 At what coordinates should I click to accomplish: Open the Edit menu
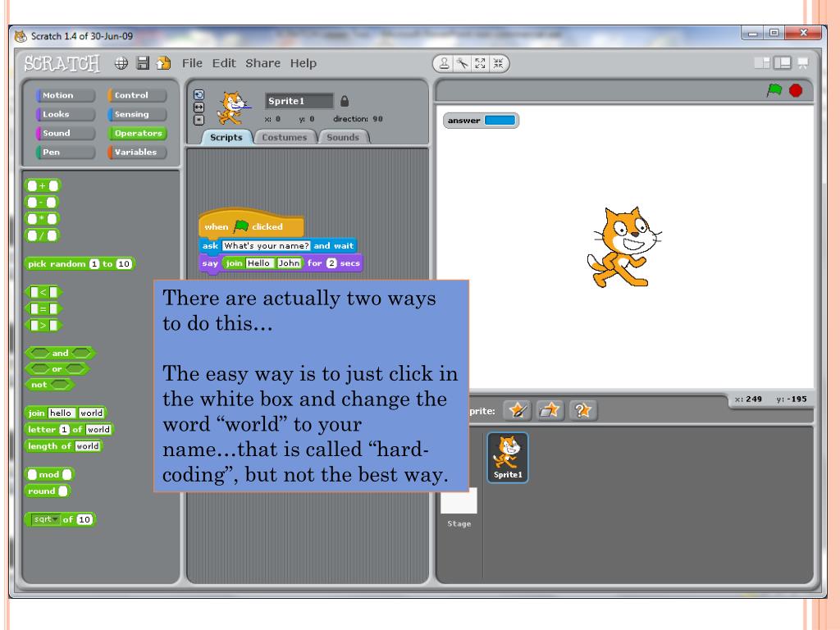point(224,63)
